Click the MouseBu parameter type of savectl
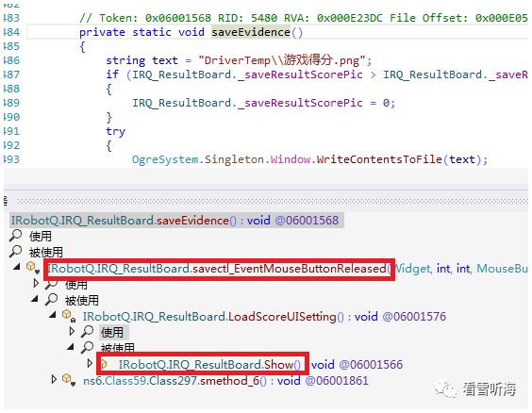Image resolution: width=532 pixels, height=413 pixels. [502, 269]
